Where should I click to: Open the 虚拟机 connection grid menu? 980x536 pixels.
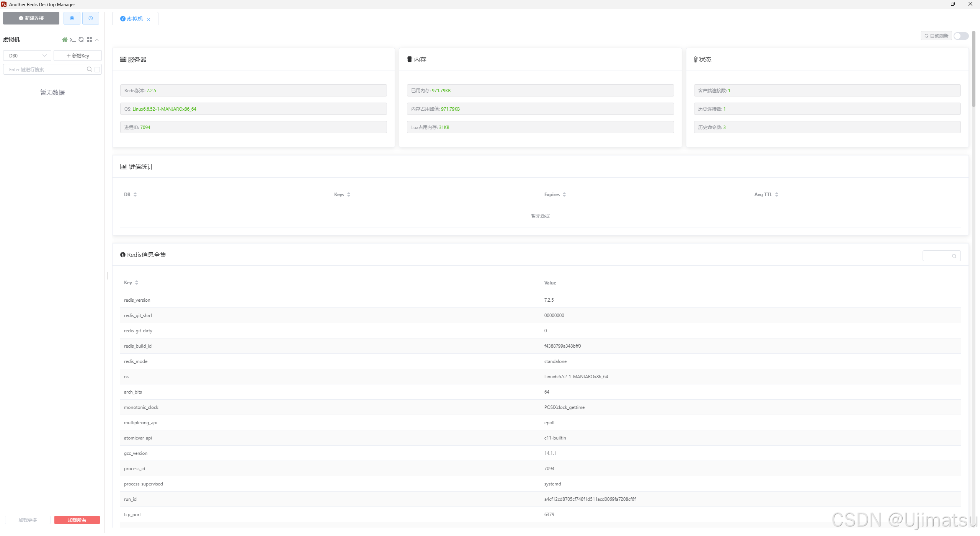point(90,39)
